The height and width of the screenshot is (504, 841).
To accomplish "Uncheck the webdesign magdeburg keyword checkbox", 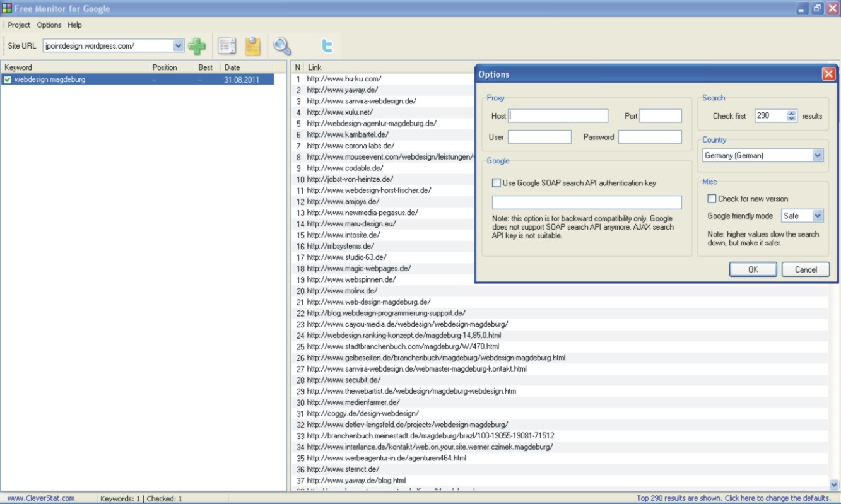I will (8, 79).
